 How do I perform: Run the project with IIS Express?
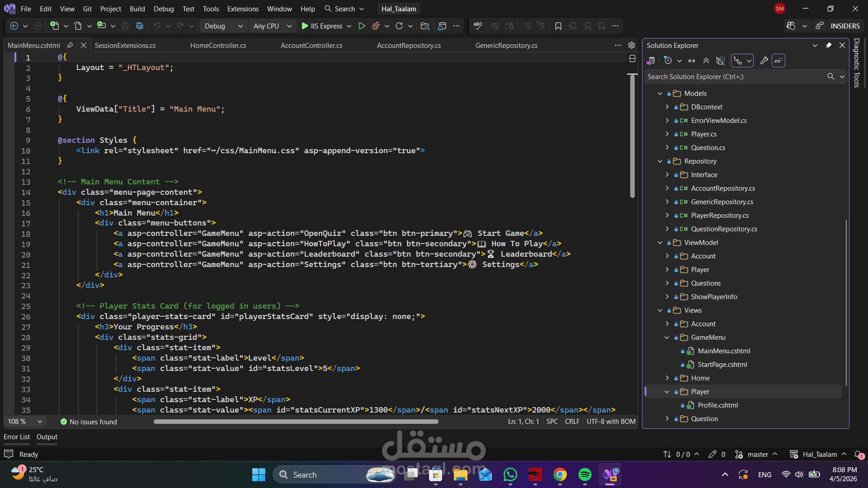(x=321, y=26)
